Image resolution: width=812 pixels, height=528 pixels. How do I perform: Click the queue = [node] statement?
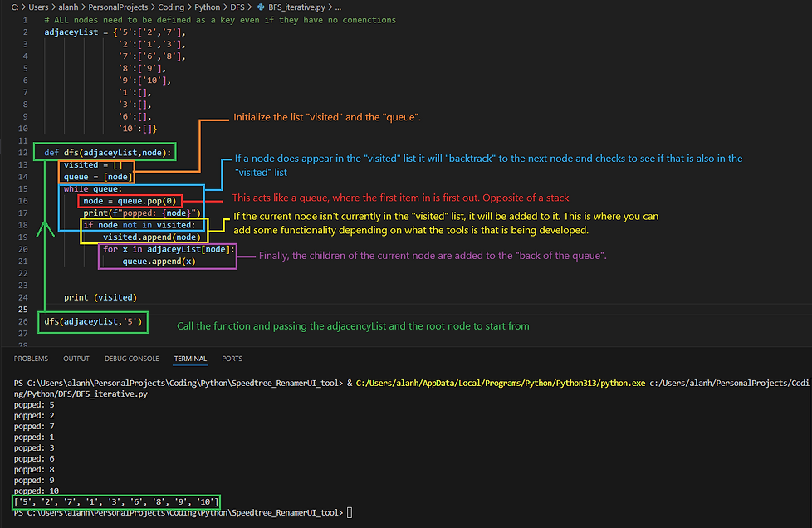coord(98,177)
